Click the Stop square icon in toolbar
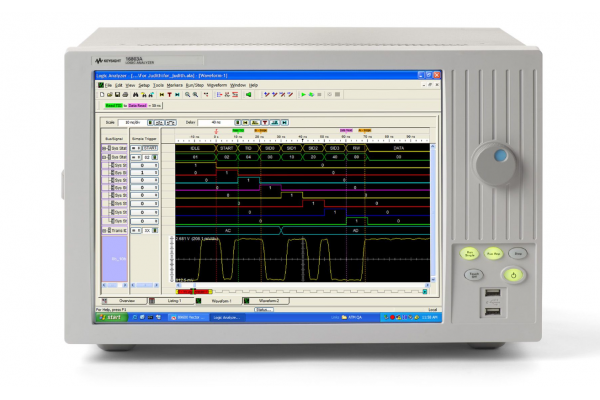This screenshot has width=600, height=400. [x=320, y=95]
